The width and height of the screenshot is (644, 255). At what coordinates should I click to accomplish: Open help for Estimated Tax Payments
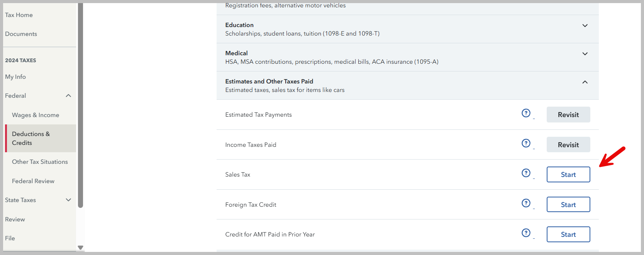click(526, 113)
